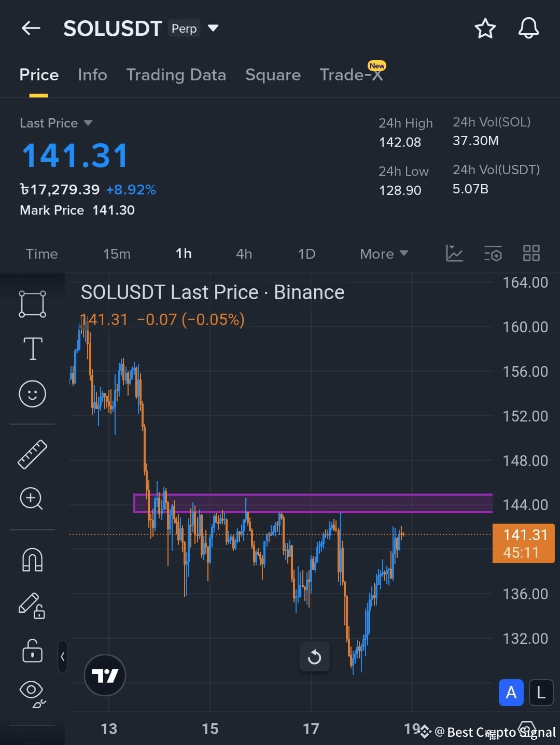Image resolution: width=560 pixels, height=745 pixels.
Task: Open price alert bell icon
Action: click(528, 29)
